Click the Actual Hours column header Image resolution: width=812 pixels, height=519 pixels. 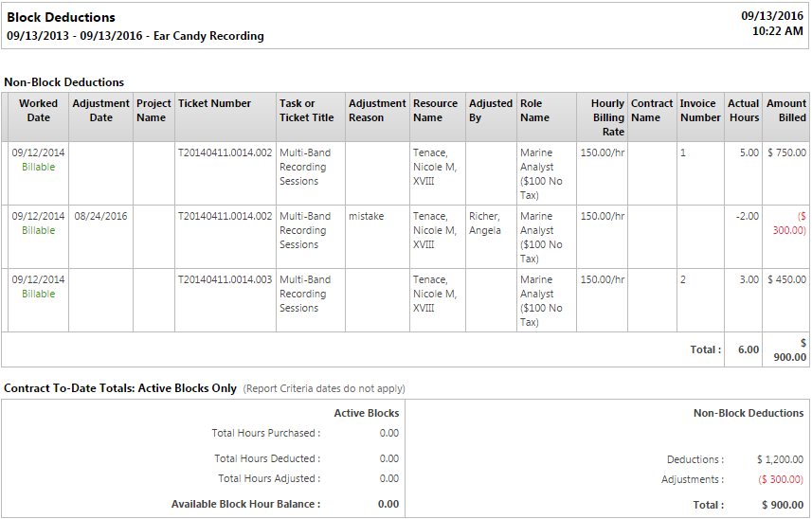[743, 110]
